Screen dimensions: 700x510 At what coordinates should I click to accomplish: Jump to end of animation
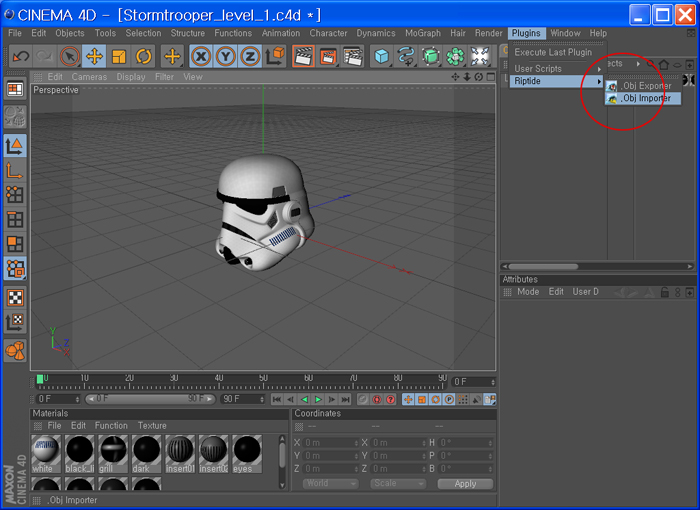point(345,399)
